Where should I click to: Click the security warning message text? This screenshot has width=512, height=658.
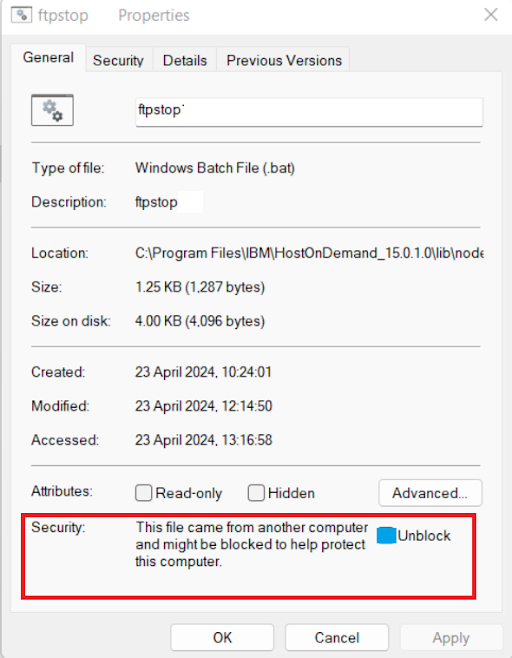[x=251, y=544]
